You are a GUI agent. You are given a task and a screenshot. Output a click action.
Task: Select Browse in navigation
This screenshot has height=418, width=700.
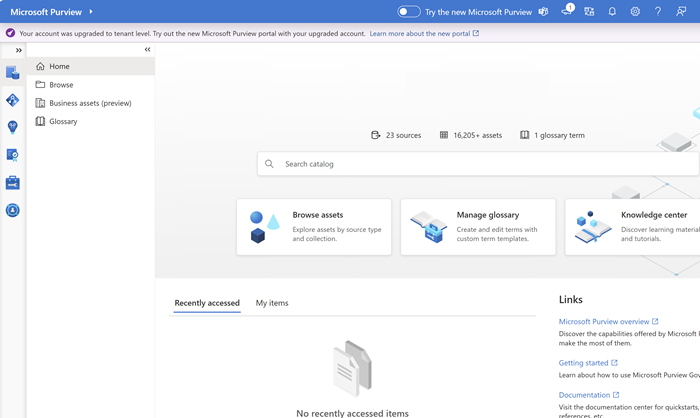point(91,85)
